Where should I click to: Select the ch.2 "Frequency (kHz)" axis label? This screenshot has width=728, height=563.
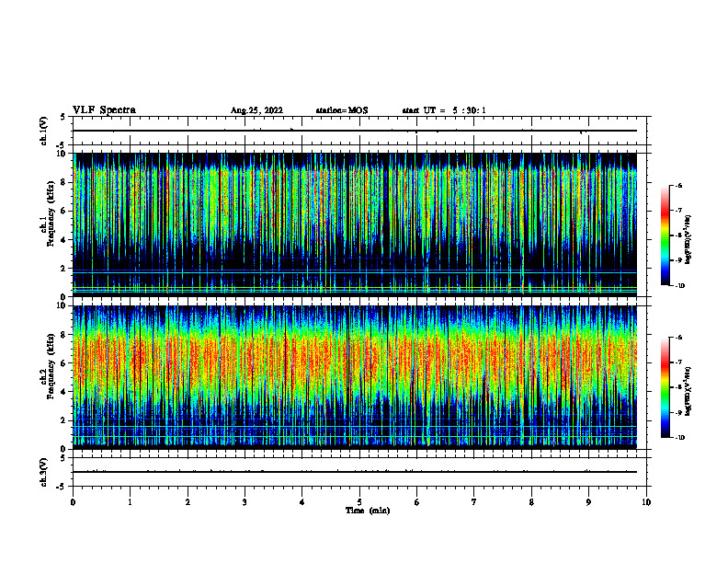pos(51,366)
